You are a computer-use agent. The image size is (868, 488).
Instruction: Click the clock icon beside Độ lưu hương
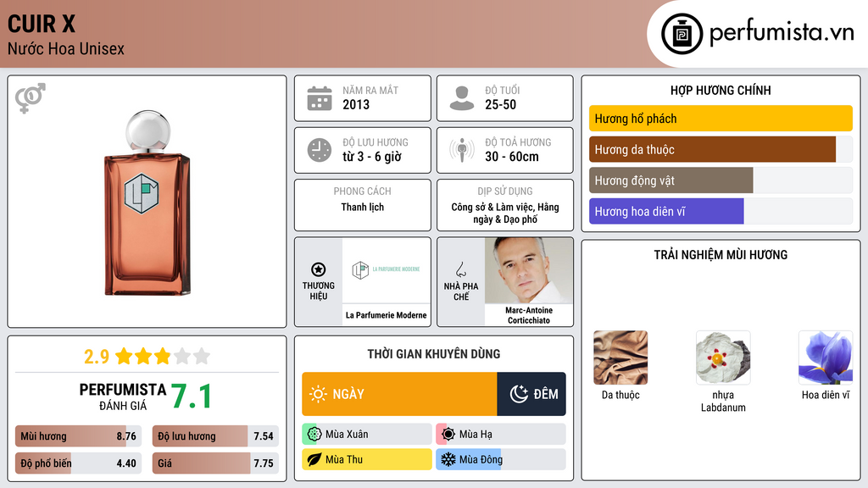pos(320,150)
